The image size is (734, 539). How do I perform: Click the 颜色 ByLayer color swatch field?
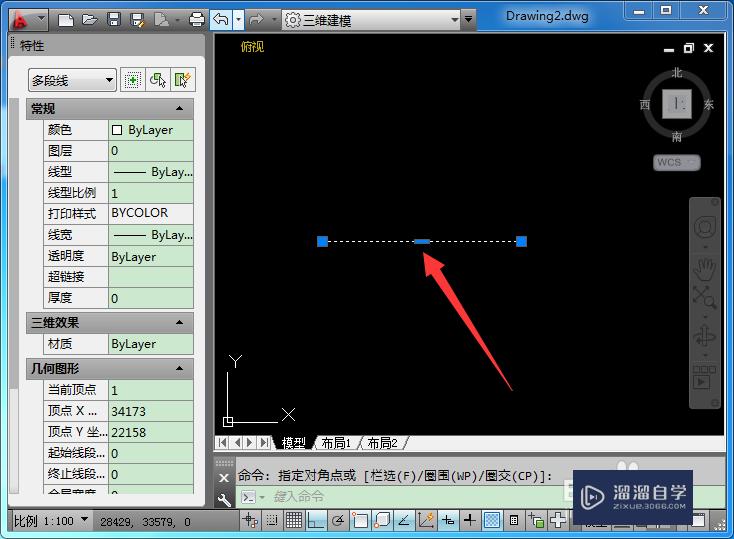pyautogui.click(x=151, y=130)
